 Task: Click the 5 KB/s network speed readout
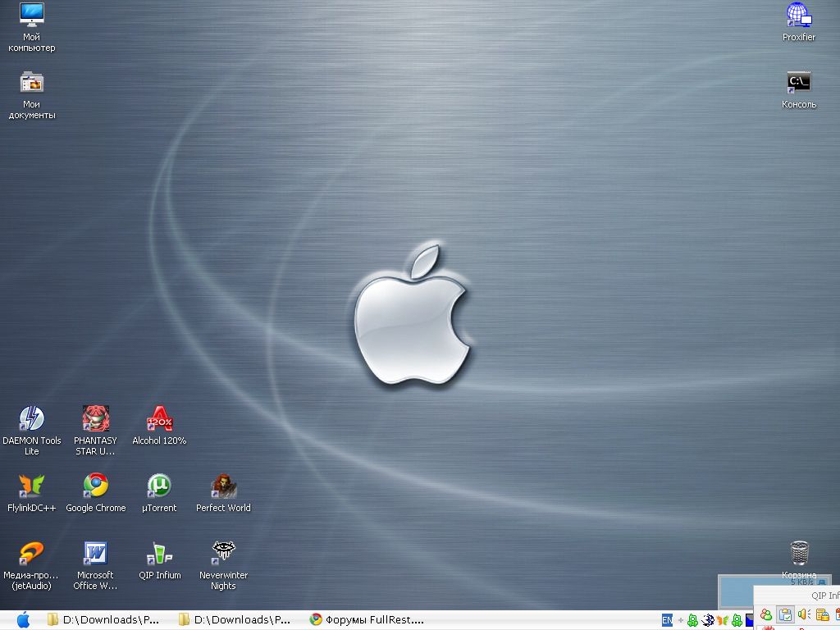[x=802, y=582]
